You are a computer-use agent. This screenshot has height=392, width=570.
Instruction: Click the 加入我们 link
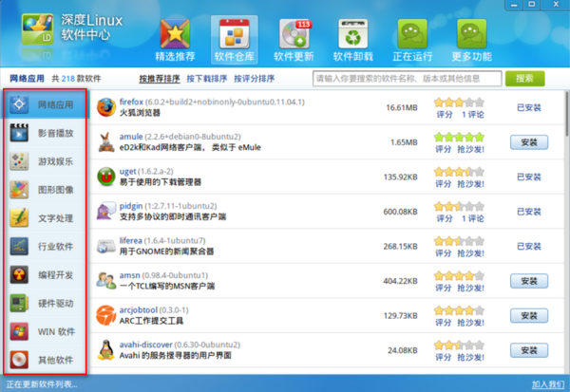(x=548, y=384)
